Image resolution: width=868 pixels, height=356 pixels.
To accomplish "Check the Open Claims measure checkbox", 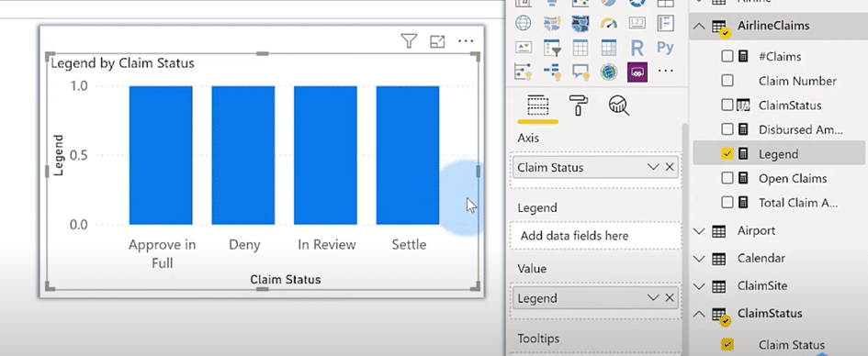I will (727, 179).
